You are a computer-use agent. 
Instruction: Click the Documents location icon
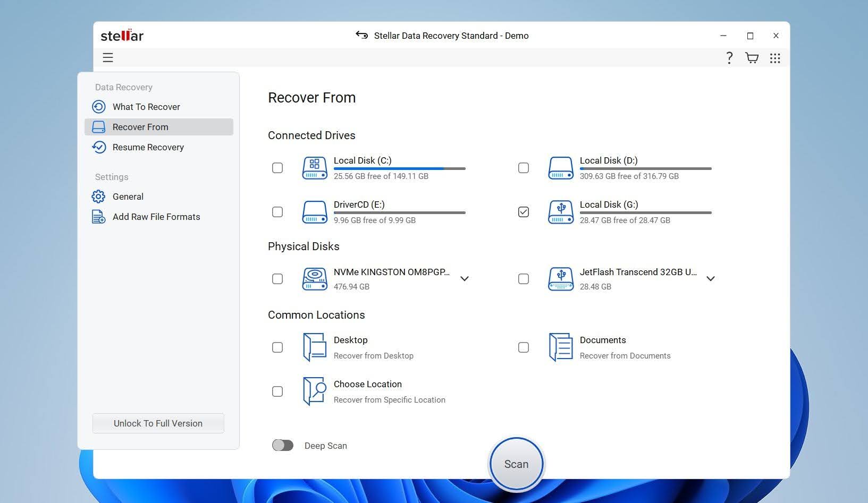click(561, 347)
